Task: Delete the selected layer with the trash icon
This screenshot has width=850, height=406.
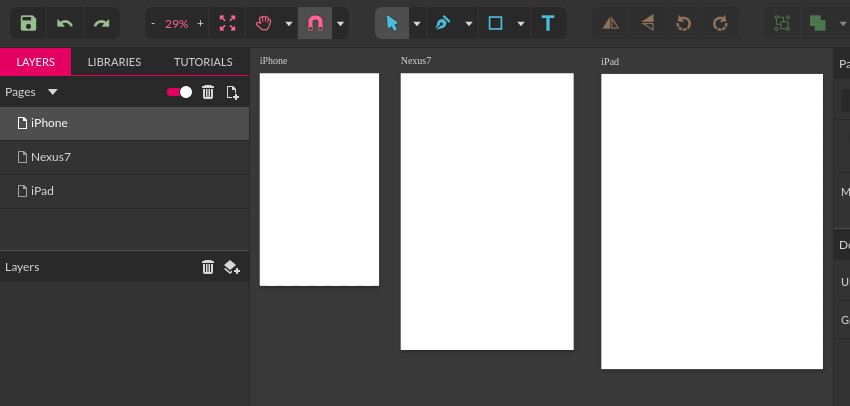Action: [x=208, y=267]
